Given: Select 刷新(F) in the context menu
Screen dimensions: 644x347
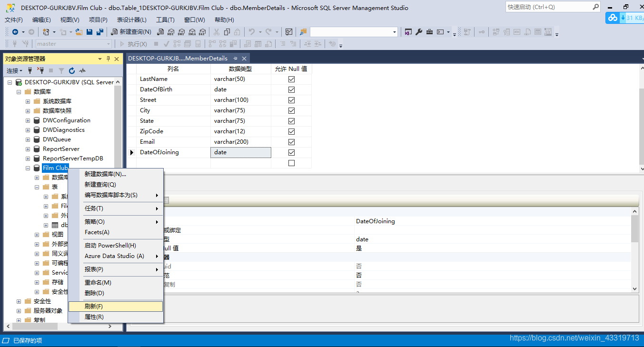Looking at the screenshot, I should click(116, 307).
